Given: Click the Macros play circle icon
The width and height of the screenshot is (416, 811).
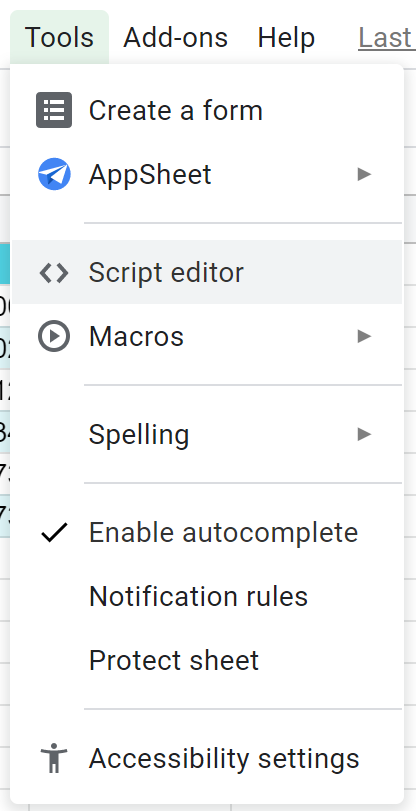Looking at the screenshot, I should point(54,336).
